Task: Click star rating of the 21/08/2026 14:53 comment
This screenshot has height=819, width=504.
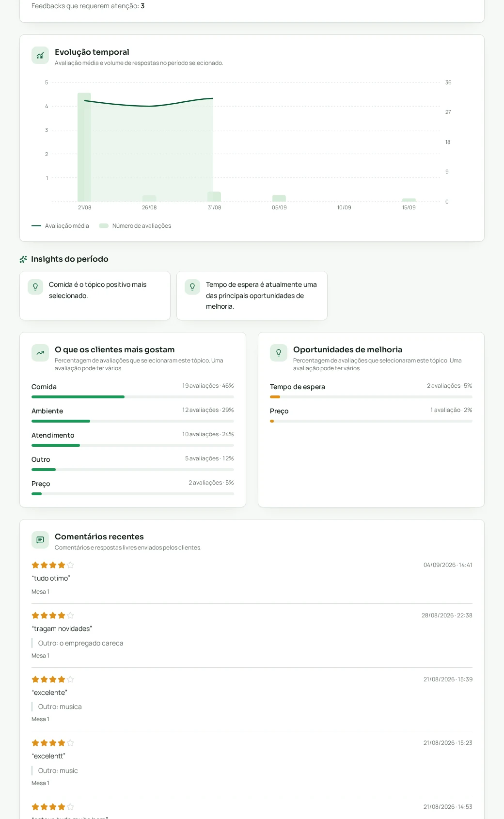Action: (x=53, y=807)
